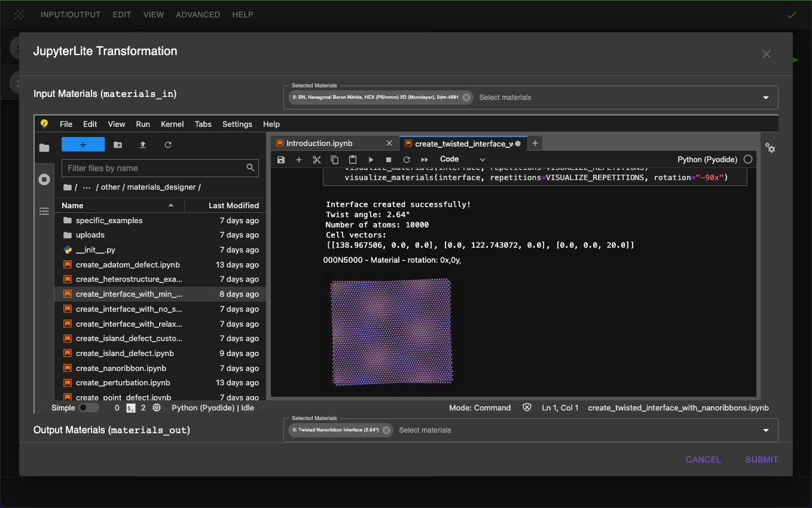Stop kernel execution with the stop icon
Viewport: 812px width, 508px height.
coord(389,160)
